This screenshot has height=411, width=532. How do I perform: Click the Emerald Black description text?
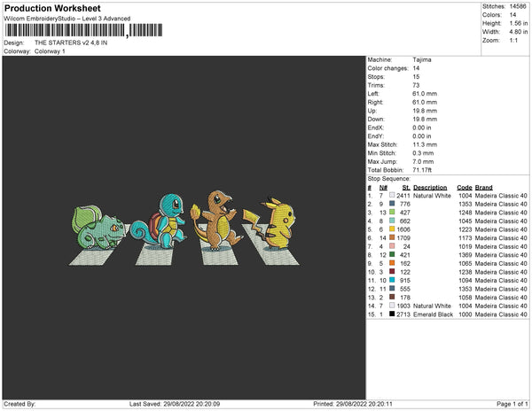pyautogui.click(x=433, y=314)
